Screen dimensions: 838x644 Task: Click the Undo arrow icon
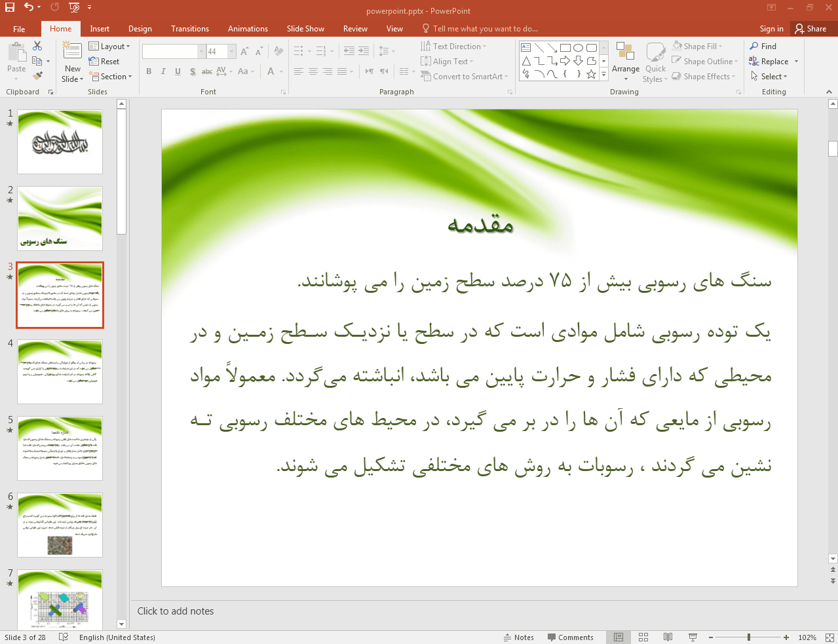coord(29,7)
